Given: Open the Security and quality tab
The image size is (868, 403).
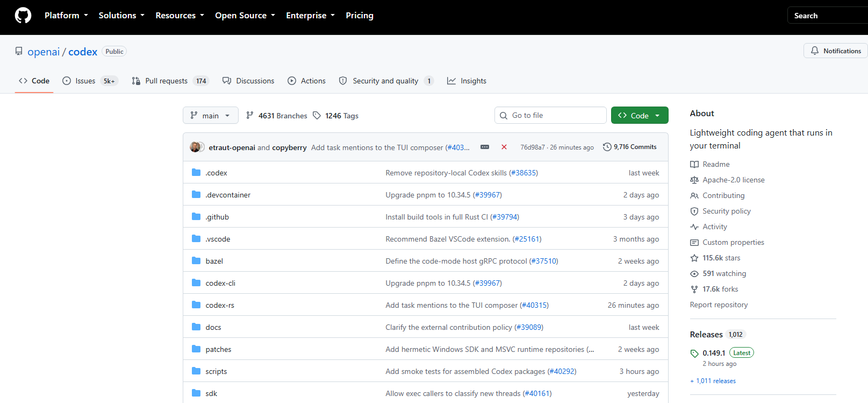Looking at the screenshot, I should coord(386,81).
